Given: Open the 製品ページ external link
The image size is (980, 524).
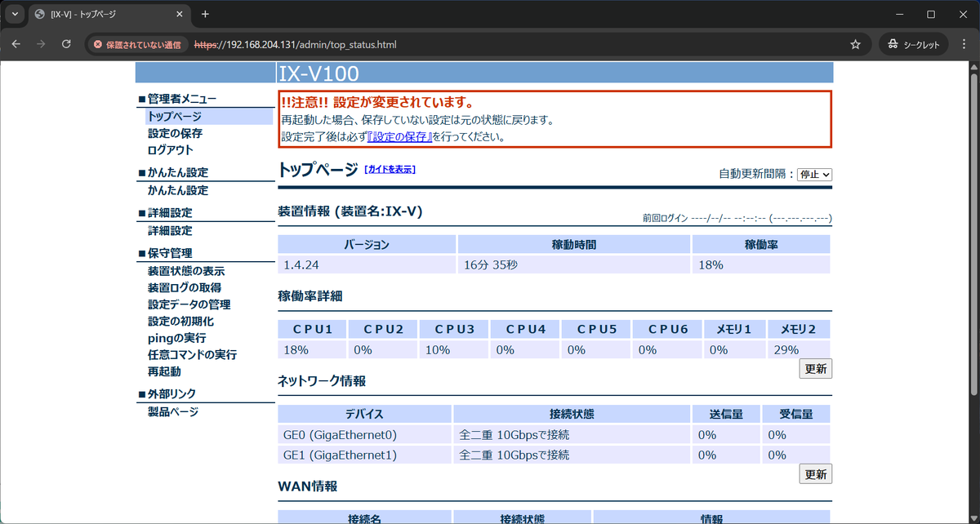Looking at the screenshot, I should click(x=172, y=412).
